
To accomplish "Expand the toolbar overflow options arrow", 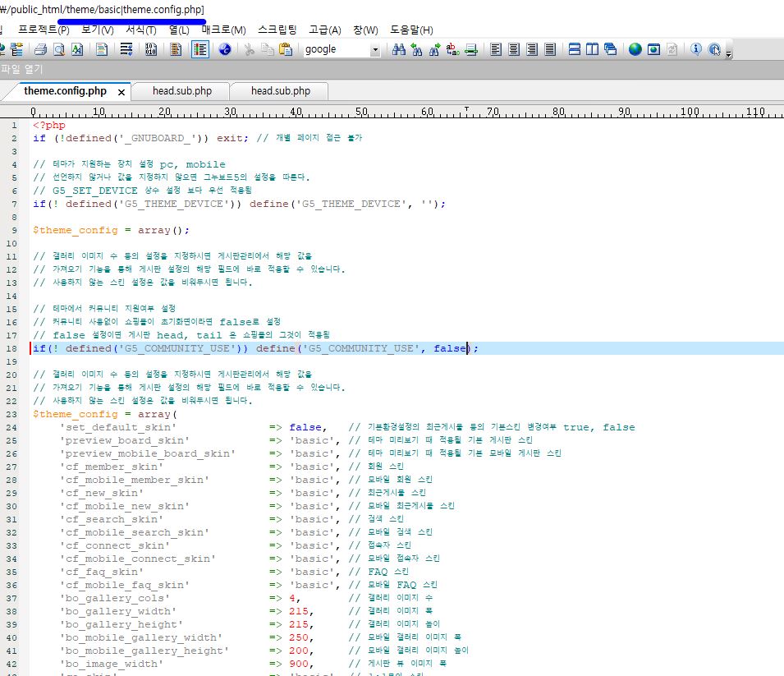I will tap(729, 53).
